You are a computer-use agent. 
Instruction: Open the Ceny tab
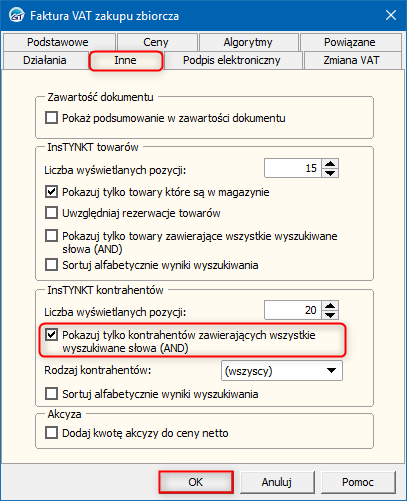156,42
